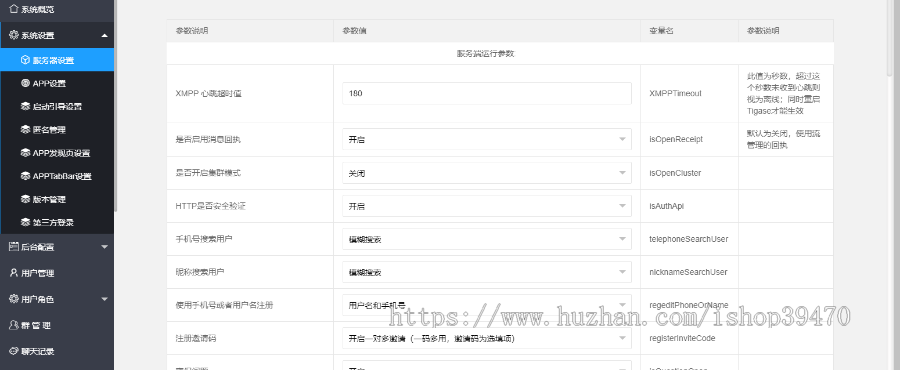The image size is (900, 370).
Task: Open the 匿名管理 sidebar item
Action: [x=57, y=130]
